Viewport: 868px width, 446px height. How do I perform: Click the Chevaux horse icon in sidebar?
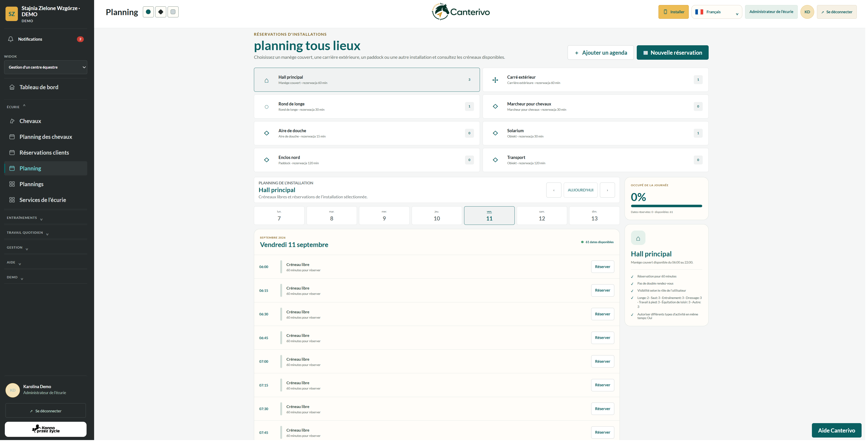(12, 121)
